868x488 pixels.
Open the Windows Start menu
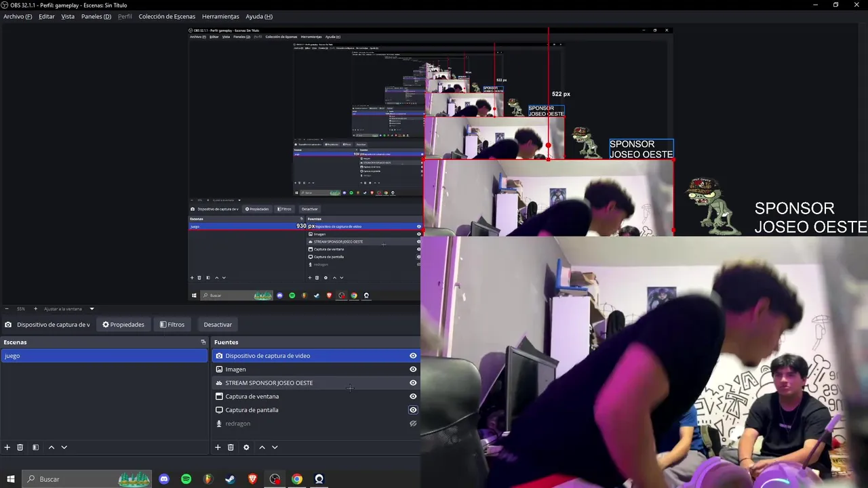[11, 479]
